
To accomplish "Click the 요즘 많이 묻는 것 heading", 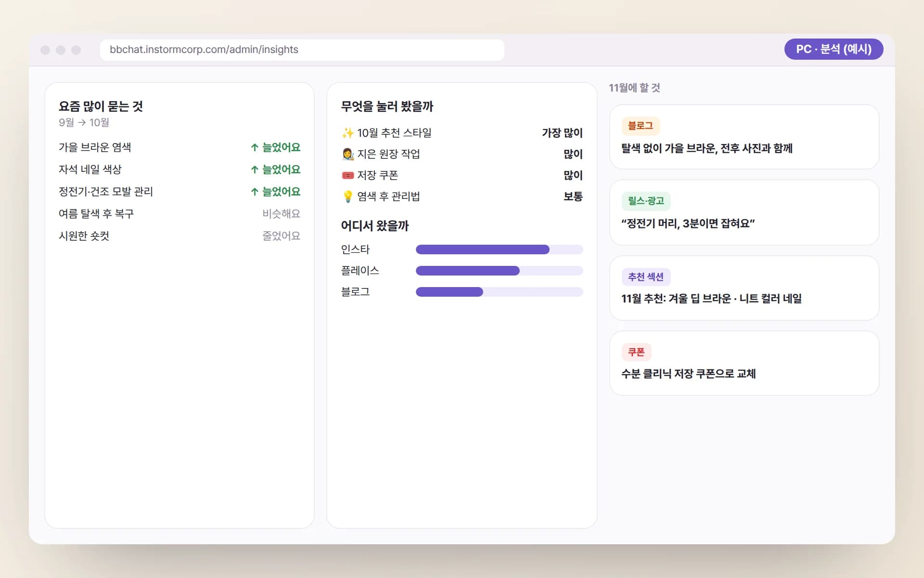I will [x=101, y=106].
